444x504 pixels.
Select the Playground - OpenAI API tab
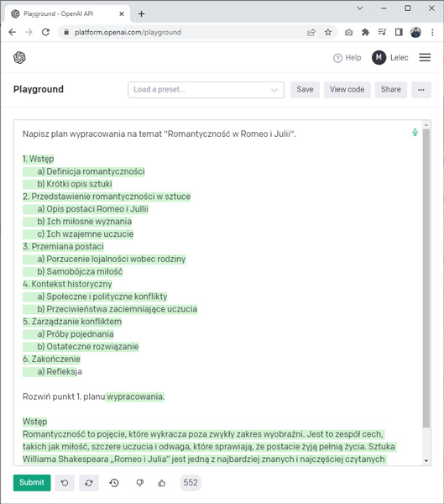(67, 13)
